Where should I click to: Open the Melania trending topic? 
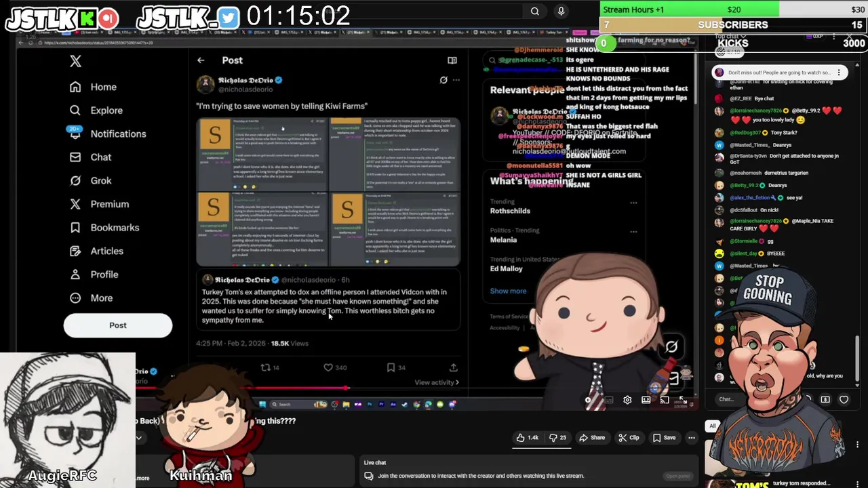[x=503, y=240]
